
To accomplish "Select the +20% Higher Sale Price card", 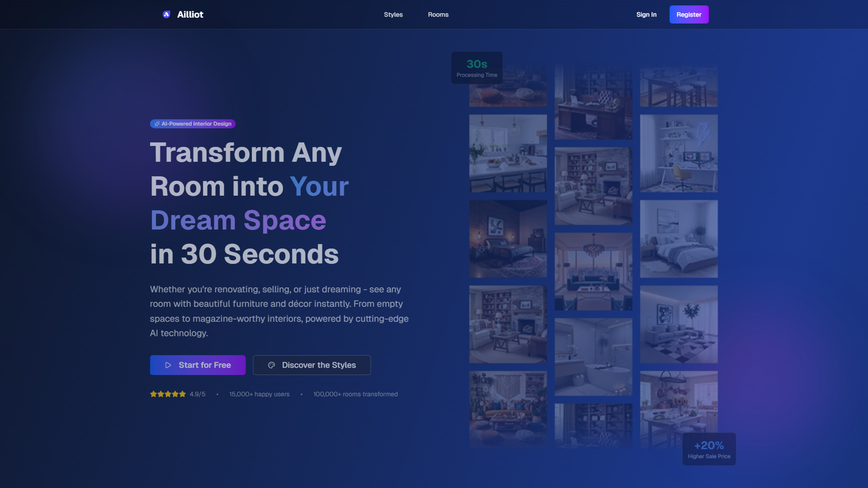I will coord(709,449).
